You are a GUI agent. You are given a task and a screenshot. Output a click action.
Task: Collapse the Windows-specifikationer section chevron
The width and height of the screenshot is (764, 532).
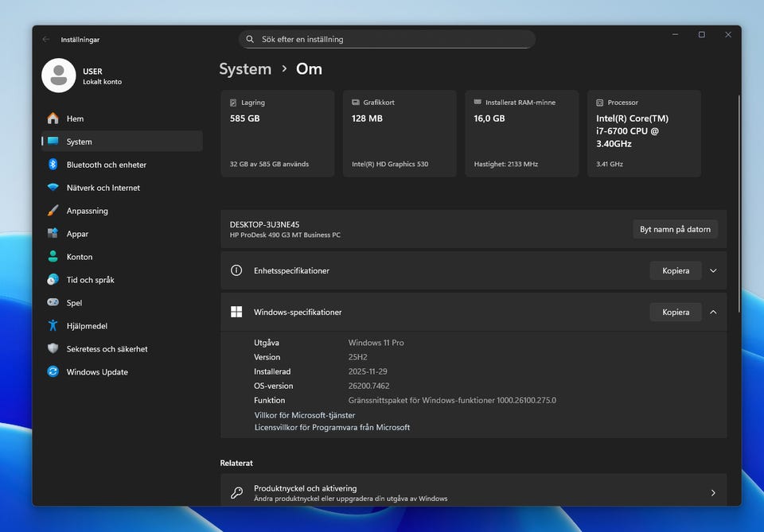(x=713, y=313)
